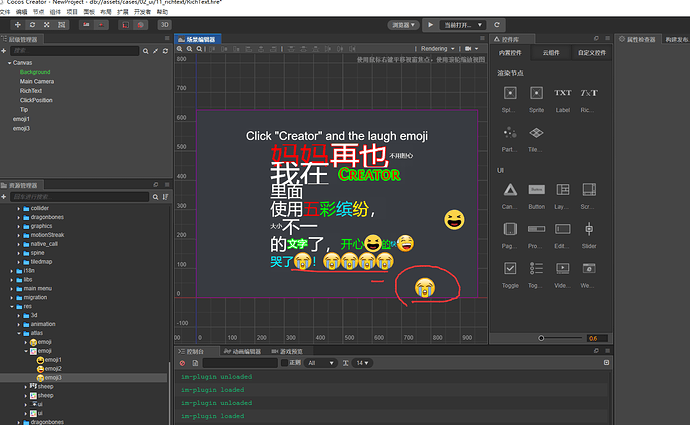The width and height of the screenshot is (690, 425).
Task: Expand the tiledmap folder
Action: coord(18,262)
